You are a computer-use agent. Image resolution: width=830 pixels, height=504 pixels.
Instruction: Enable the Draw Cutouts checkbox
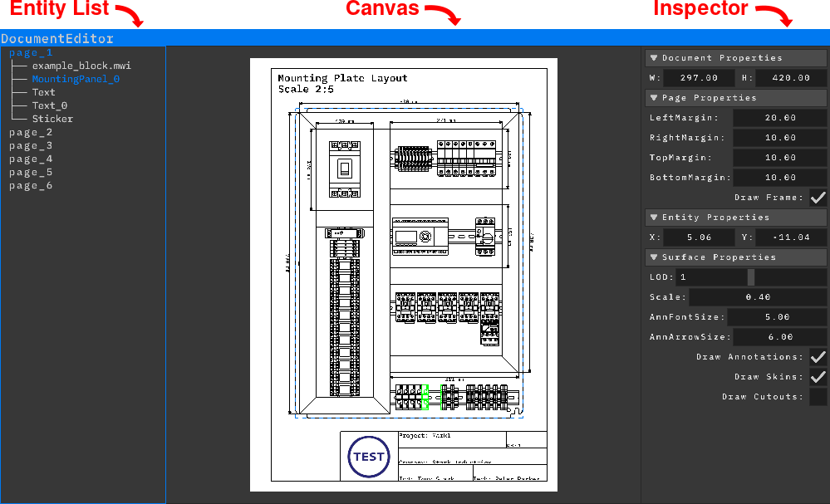818,397
